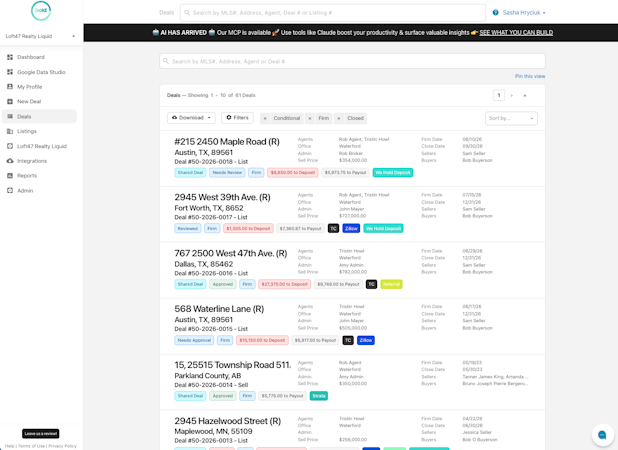The height and width of the screenshot is (450, 618).
Task: Open the Filters button
Action: (x=237, y=118)
